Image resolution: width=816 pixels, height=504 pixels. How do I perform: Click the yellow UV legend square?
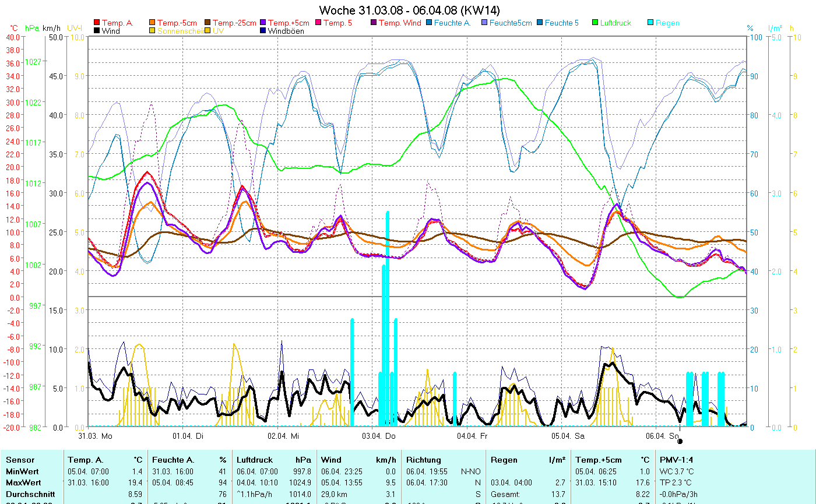click(208, 31)
